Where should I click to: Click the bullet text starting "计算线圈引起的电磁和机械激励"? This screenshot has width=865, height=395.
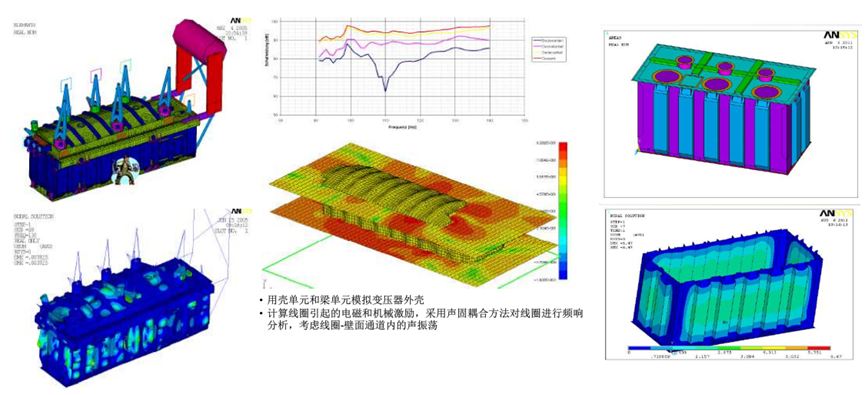point(425,320)
